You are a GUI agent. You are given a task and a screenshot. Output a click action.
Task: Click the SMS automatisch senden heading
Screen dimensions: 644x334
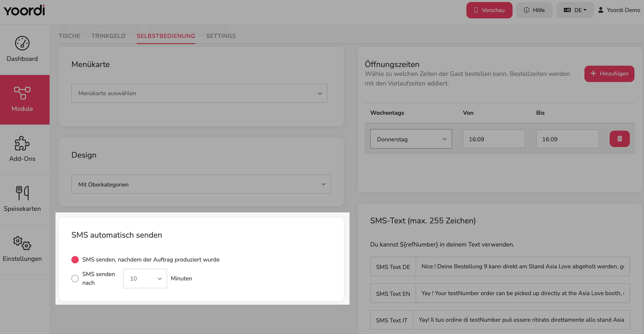point(117,235)
